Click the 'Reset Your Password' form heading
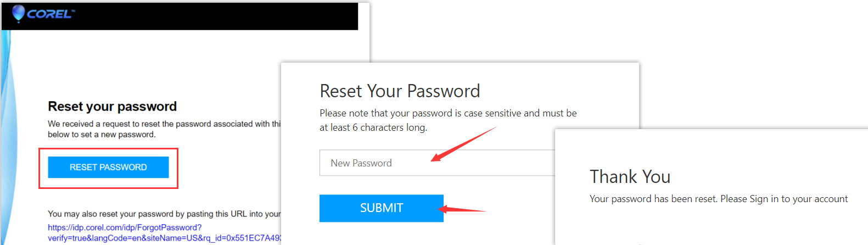The width and height of the screenshot is (868, 245). [x=400, y=91]
